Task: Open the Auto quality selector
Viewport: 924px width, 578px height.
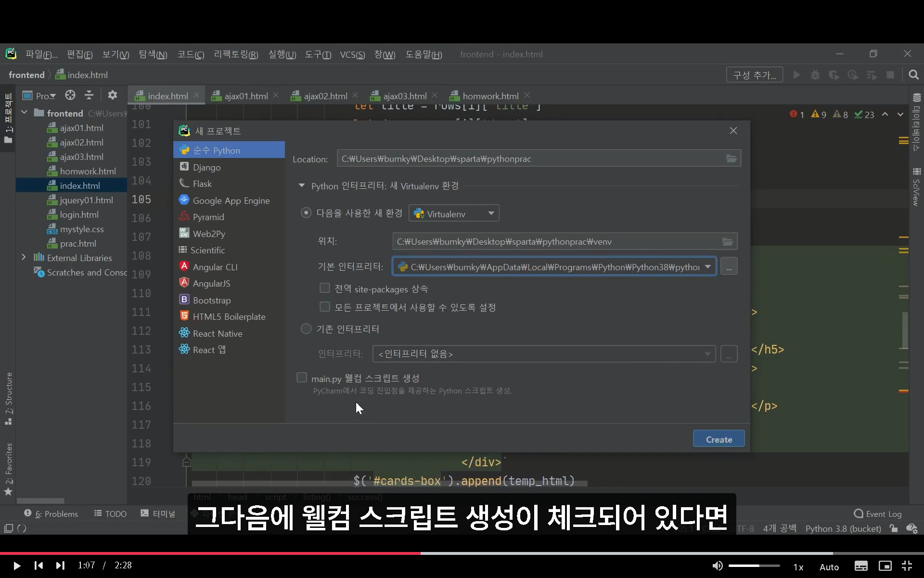Action: pos(829,567)
